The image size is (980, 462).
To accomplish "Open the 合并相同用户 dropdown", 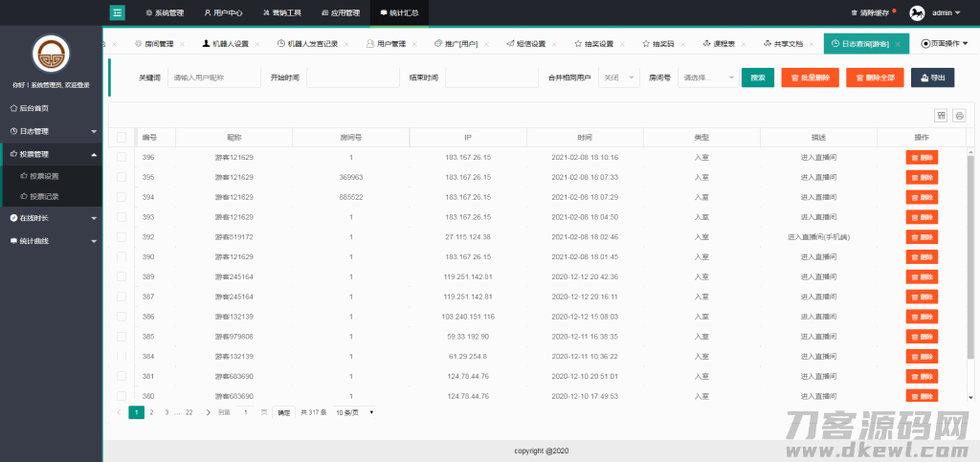I will click(618, 77).
